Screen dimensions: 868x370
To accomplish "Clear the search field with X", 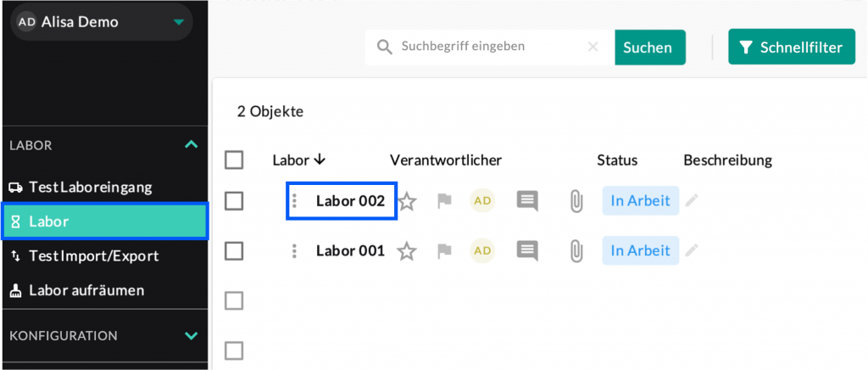I will 593,48.
